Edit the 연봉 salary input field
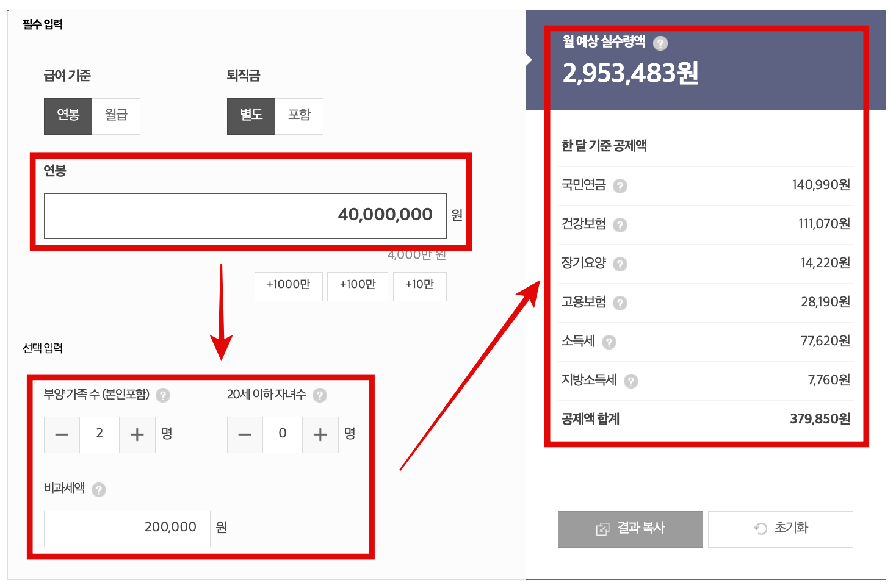896x588 pixels. pos(245,216)
